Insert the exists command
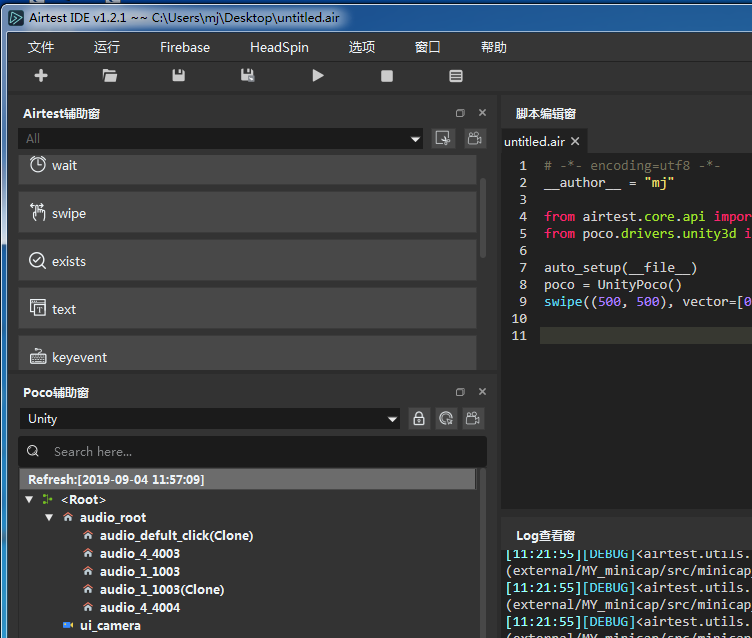Screen dimensions: 752x638 (x=247, y=260)
